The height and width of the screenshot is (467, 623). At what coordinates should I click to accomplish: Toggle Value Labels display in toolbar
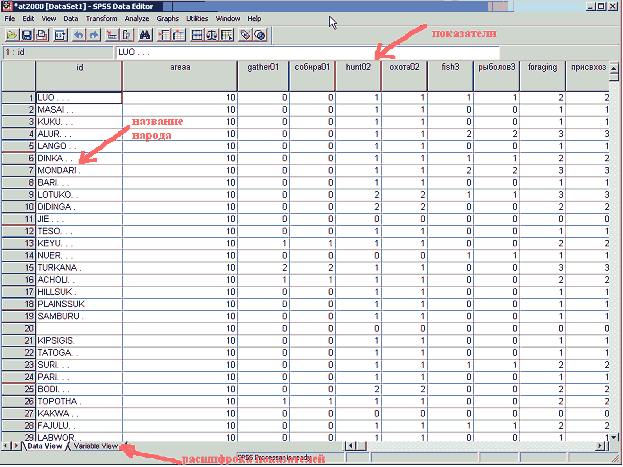coord(245,34)
